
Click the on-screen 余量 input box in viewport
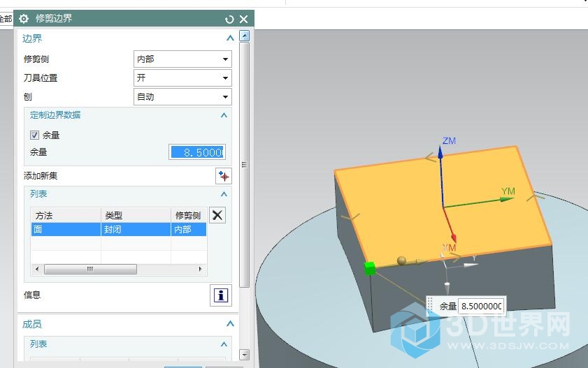click(x=482, y=307)
